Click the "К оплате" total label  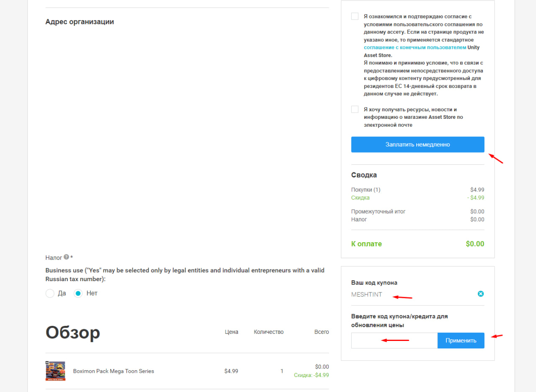[x=366, y=244]
